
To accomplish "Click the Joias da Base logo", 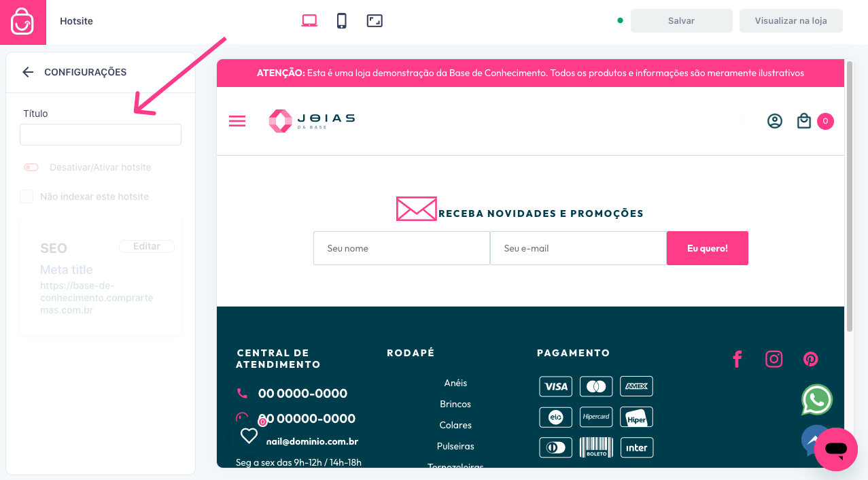I will pos(311,121).
